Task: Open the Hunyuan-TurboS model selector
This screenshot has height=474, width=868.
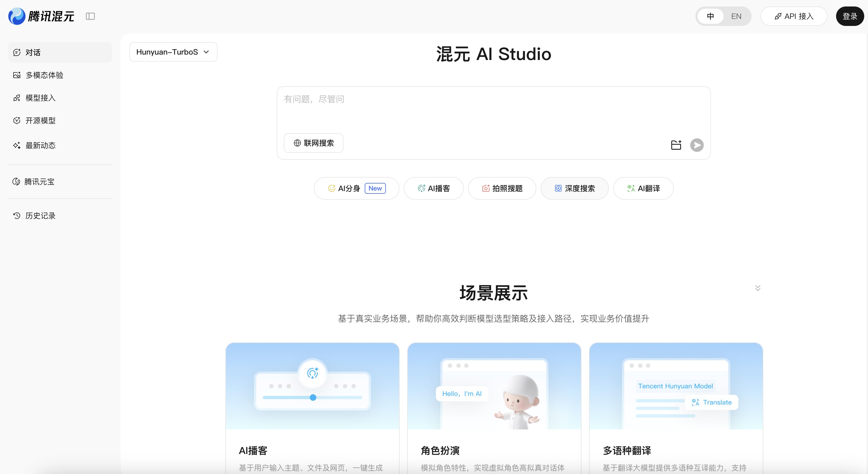Action: click(x=173, y=52)
